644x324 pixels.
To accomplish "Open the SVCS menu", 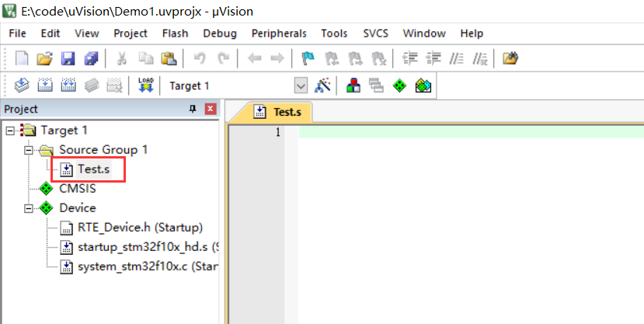I will point(375,33).
